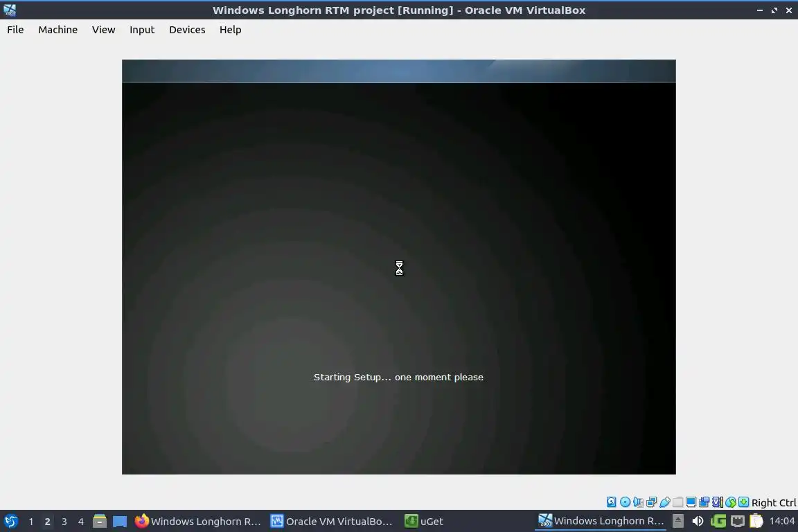Maximize the VirtualBox window
Screen dimensions: 798x532
click(x=774, y=10)
